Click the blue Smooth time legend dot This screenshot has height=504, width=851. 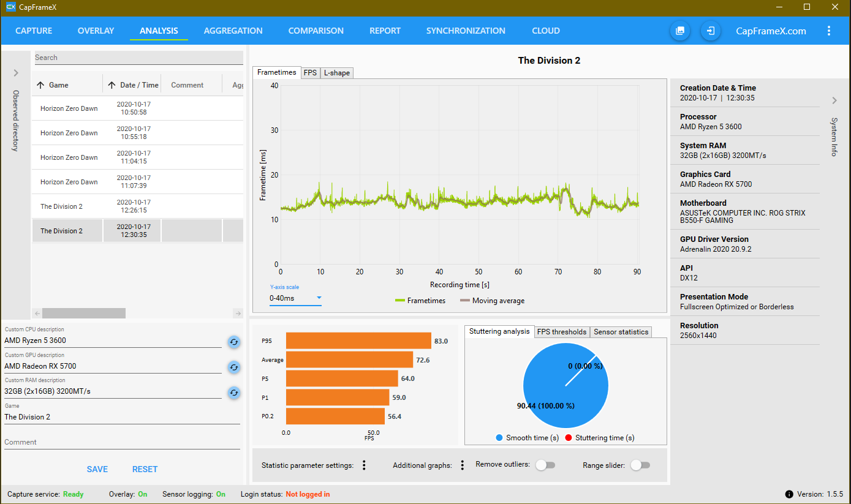[499, 438]
